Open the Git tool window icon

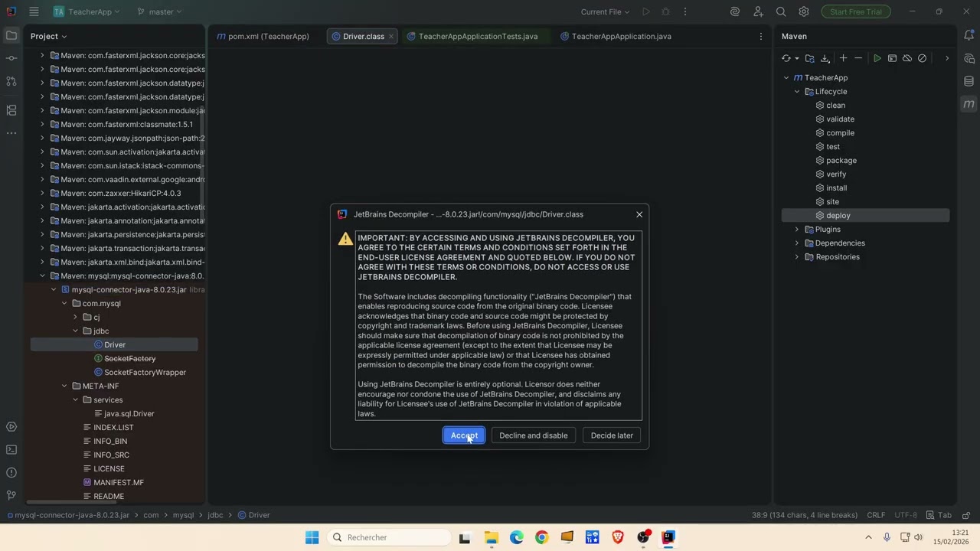pos(11,495)
